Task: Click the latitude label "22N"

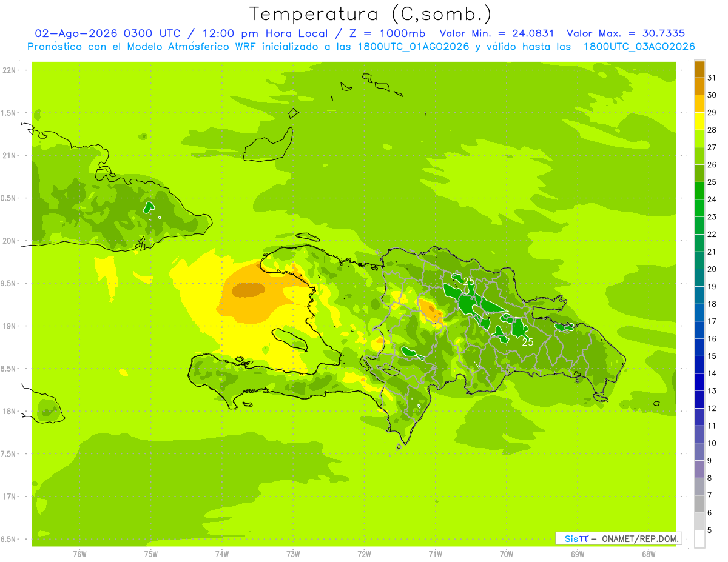Action: [x=9, y=70]
